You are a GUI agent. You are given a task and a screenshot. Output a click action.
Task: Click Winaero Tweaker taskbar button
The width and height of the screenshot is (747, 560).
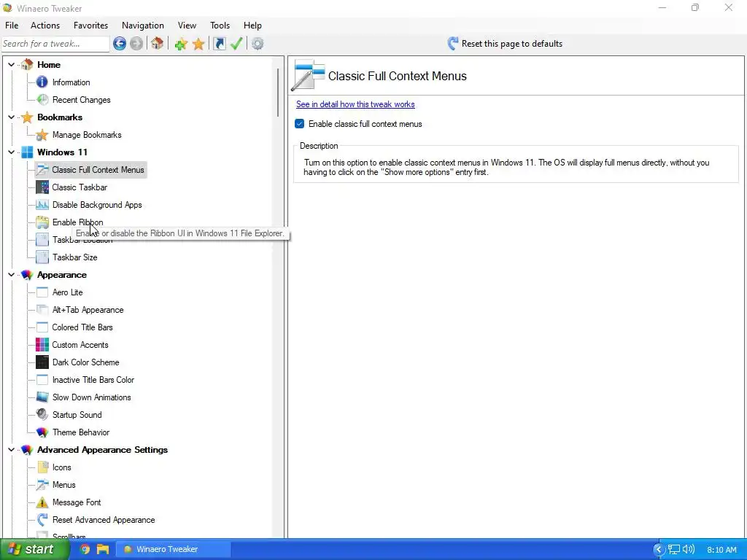point(174,549)
